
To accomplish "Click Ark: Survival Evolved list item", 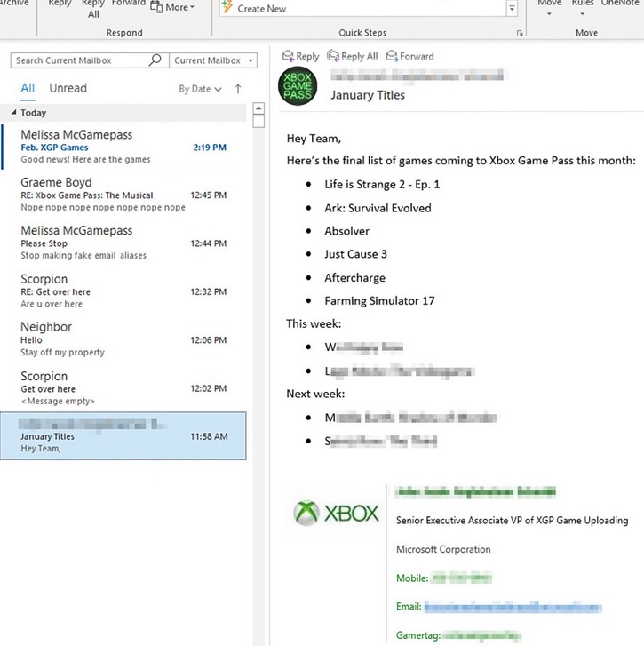I will click(x=378, y=208).
